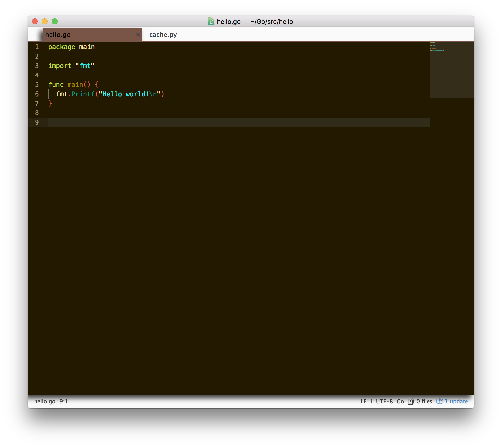Click the package box update icon
The width and height of the screenshot is (502, 448).
(439, 401)
